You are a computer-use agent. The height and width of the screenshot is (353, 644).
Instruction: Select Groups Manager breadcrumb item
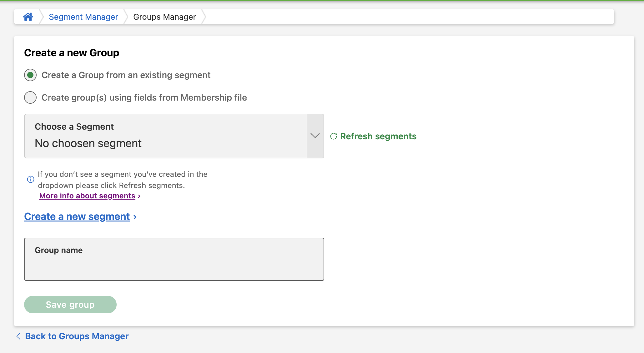164,17
